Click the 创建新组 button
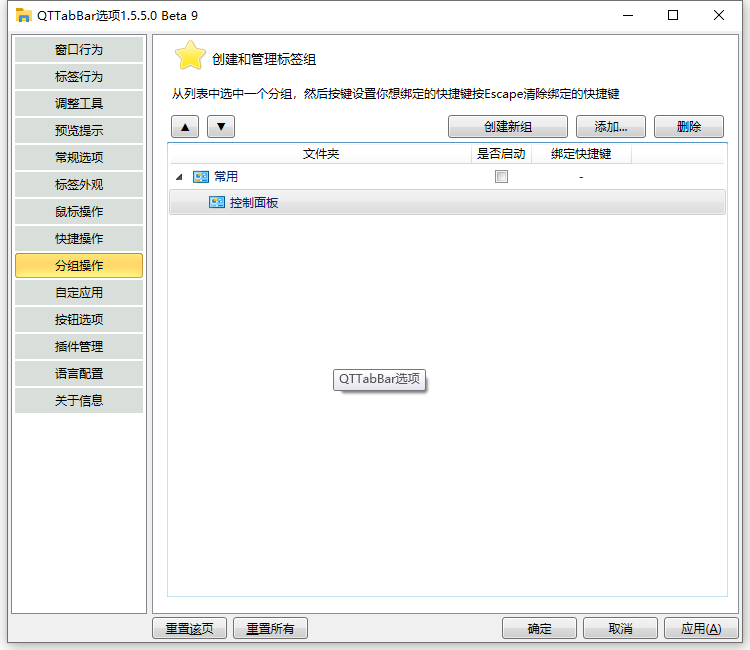Image resolution: width=750 pixels, height=650 pixels. point(507,127)
